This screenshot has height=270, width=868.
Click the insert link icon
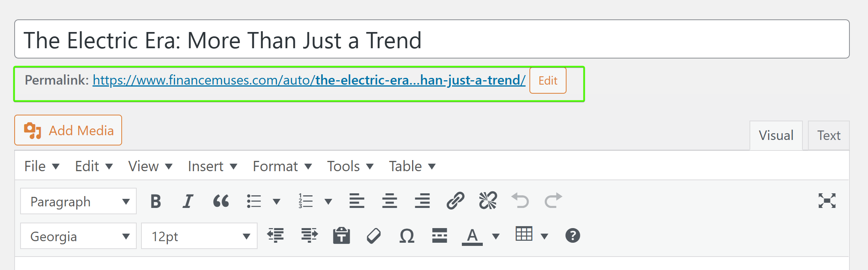tap(455, 201)
